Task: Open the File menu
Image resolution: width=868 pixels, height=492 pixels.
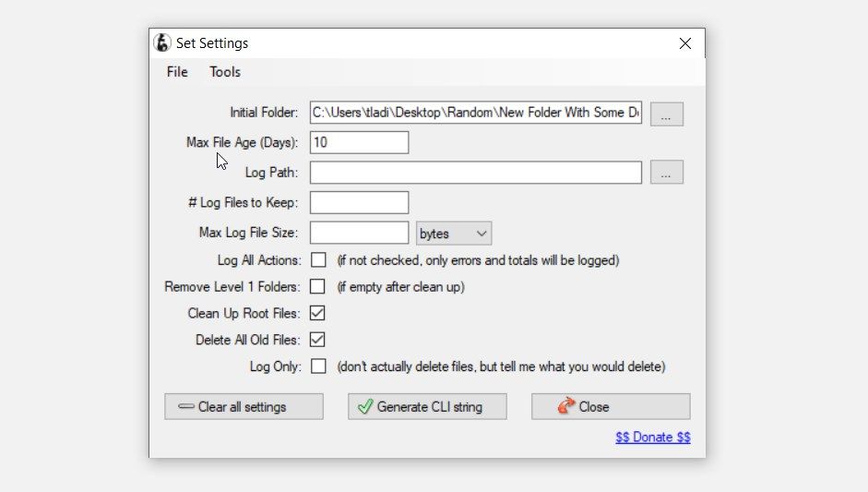Action: (177, 72)
